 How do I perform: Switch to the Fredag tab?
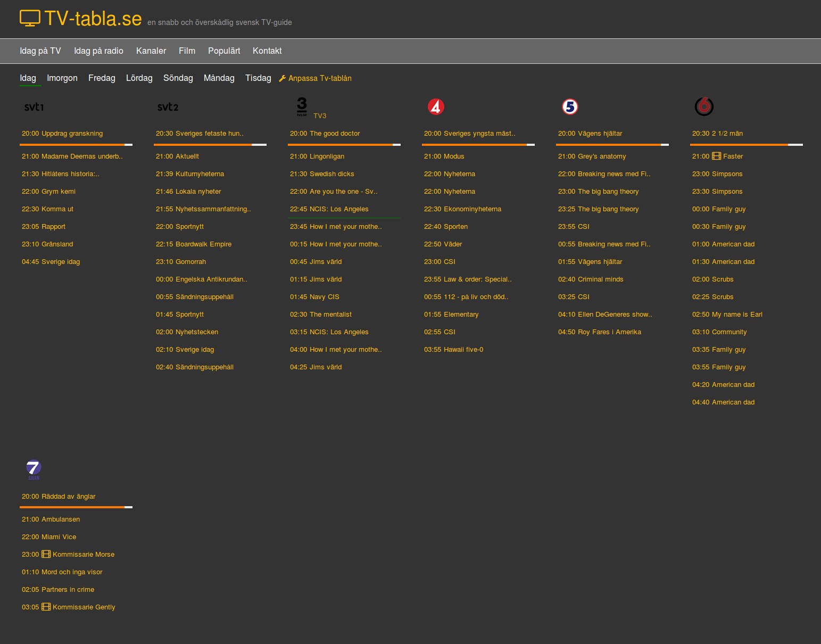102,78
